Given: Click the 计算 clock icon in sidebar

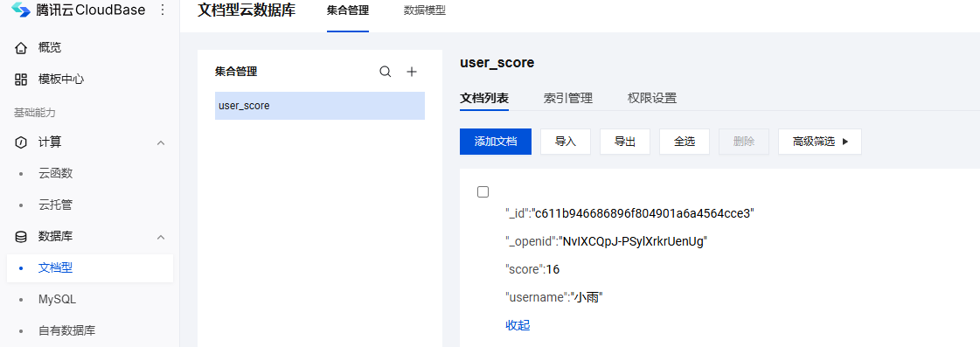Looking at the screenshot, I should tap(21, 142).
